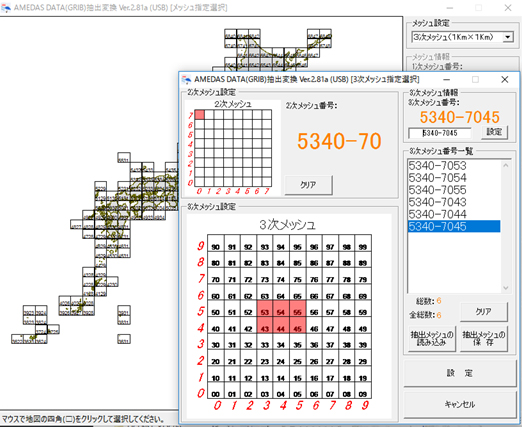Select 3次メッシュ cell 38
Image resolution: width=522 pixels, height=427 pixels.
pos(347,341)
